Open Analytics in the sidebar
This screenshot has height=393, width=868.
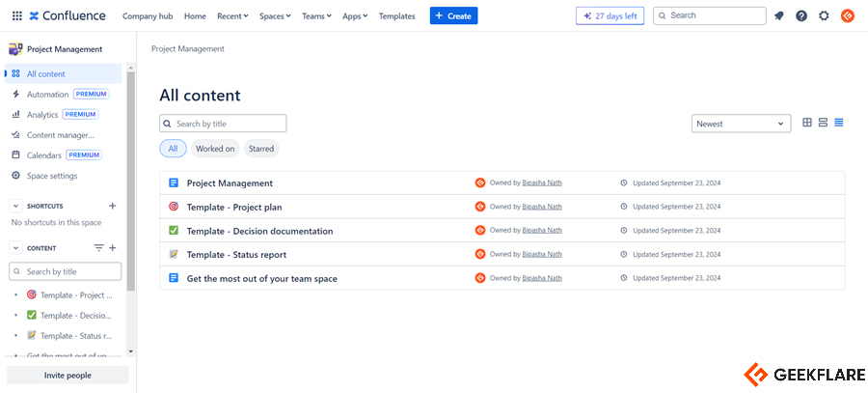point(63,114)
